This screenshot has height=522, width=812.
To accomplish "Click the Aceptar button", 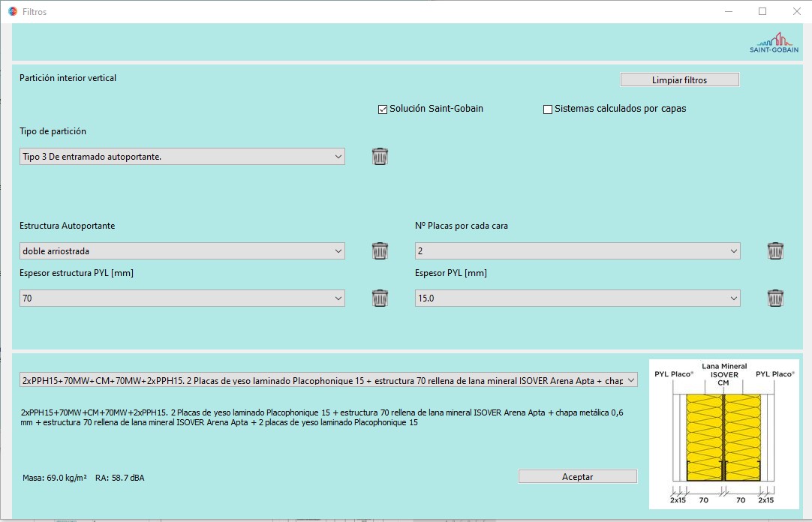I will 577,477.
